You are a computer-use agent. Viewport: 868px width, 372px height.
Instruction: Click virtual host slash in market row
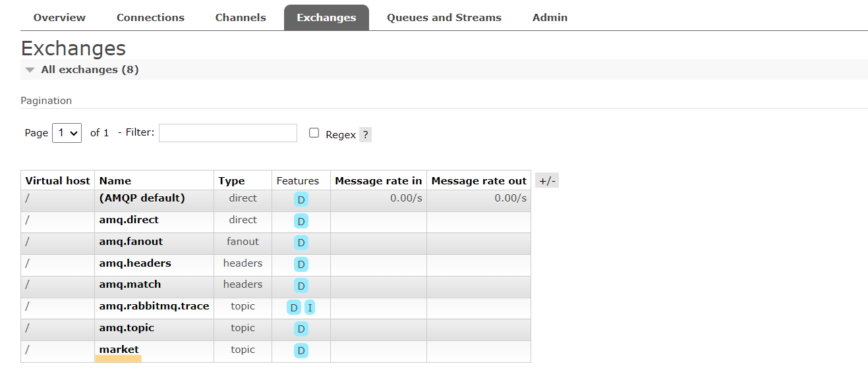[27, 350]
